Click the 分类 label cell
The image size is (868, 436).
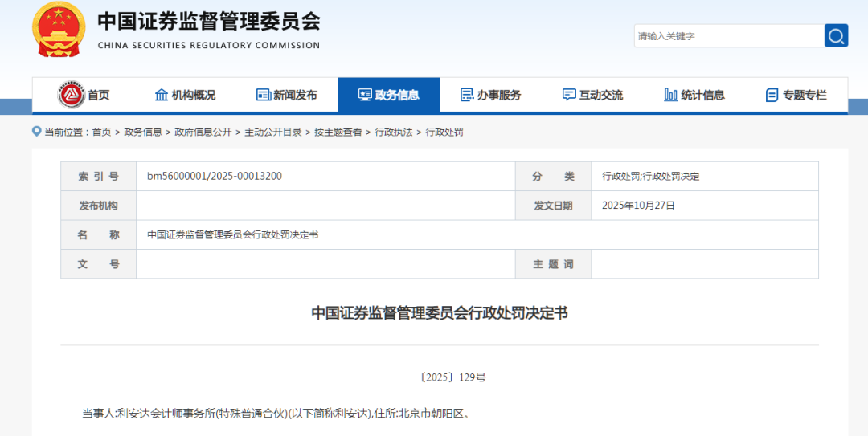click(x=554, y=177)
